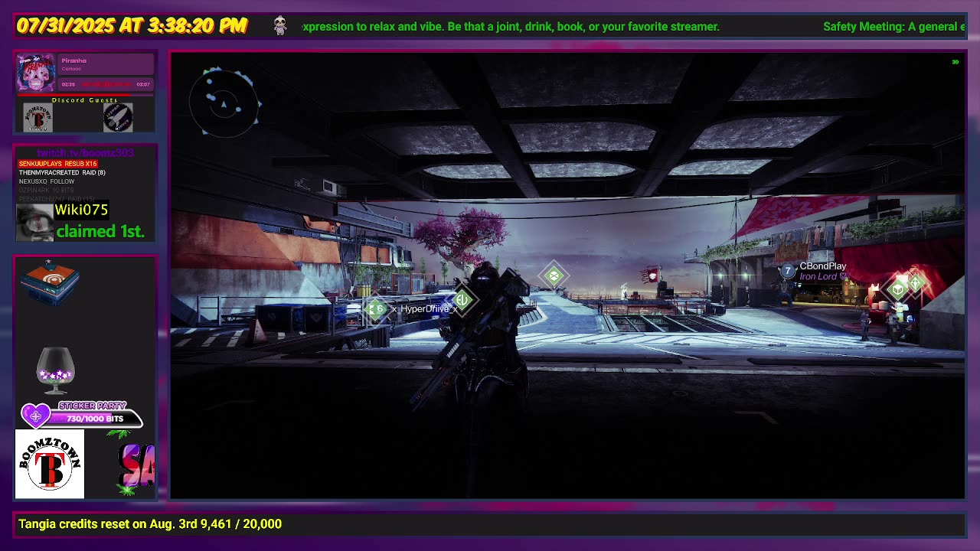Click the cube waypoint marker near the red tent

coord(898,289)
